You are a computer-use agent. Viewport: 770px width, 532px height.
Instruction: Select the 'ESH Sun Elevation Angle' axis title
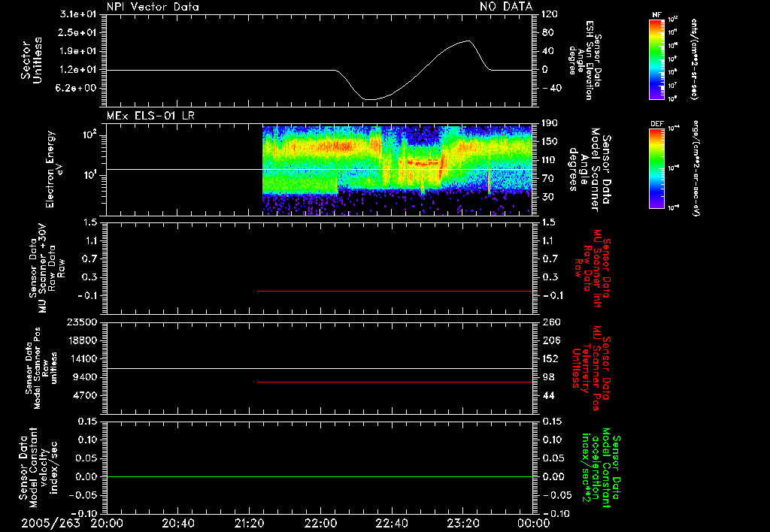585,60
